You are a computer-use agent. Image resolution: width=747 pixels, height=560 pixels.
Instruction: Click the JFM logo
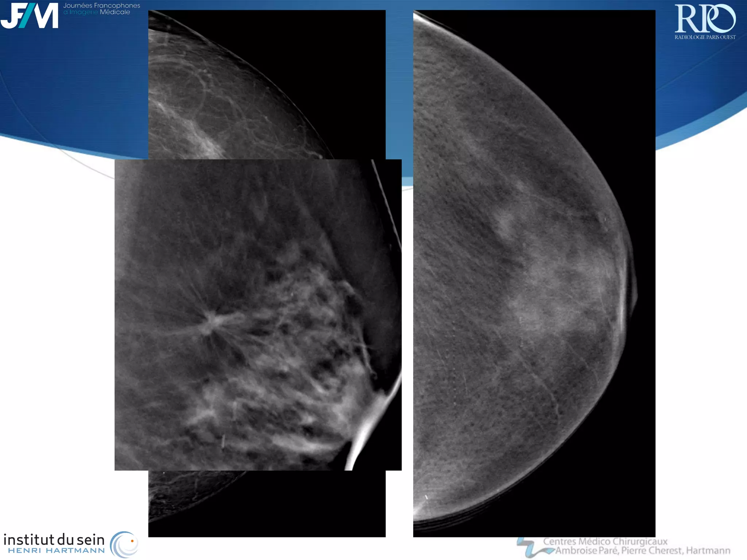point(29,15)
